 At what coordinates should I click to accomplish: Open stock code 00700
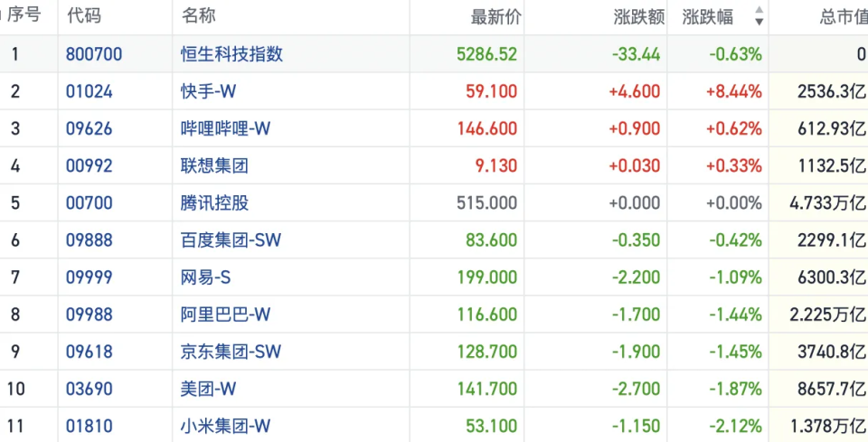pos(90,202)
